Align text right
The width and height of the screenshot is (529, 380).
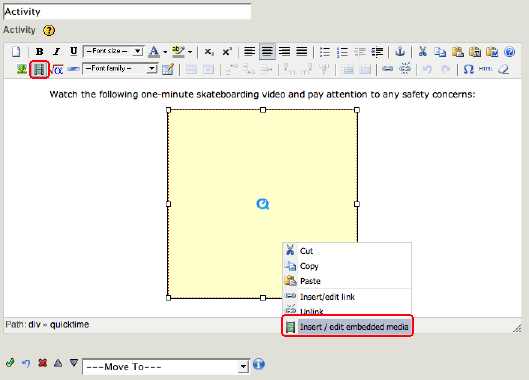pos(284,52)
